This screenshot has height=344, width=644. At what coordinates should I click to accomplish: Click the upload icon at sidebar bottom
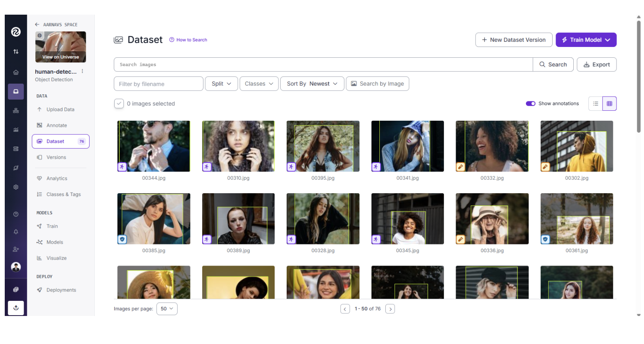point(16,307)
